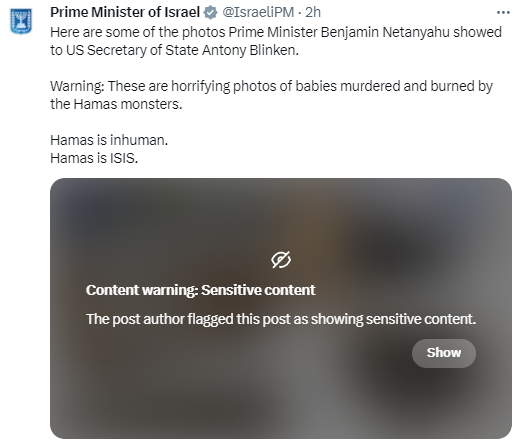Click the final line ending in ISIS
Image resolution: width=525 pixels, height=448 pixels.
(94, 158)
